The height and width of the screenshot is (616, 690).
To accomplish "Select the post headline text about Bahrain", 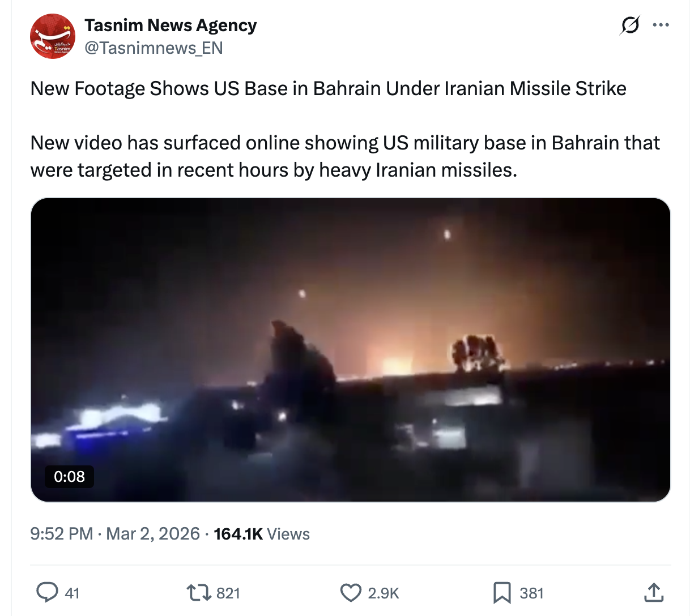I will click(x=329, y=89).
